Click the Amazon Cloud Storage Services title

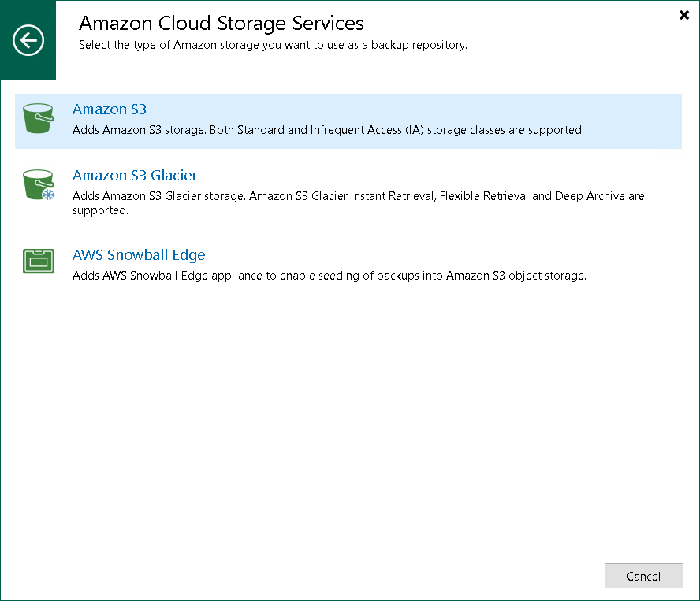point(219,24)
